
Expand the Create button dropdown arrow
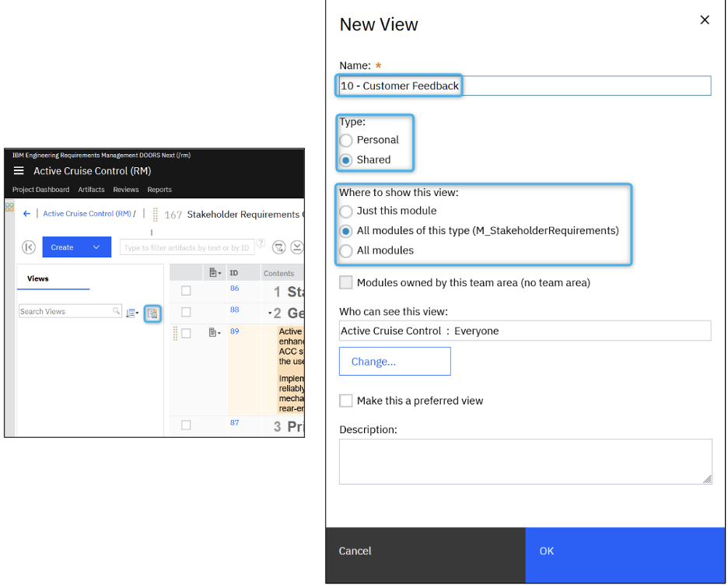(x=96, y=247)
